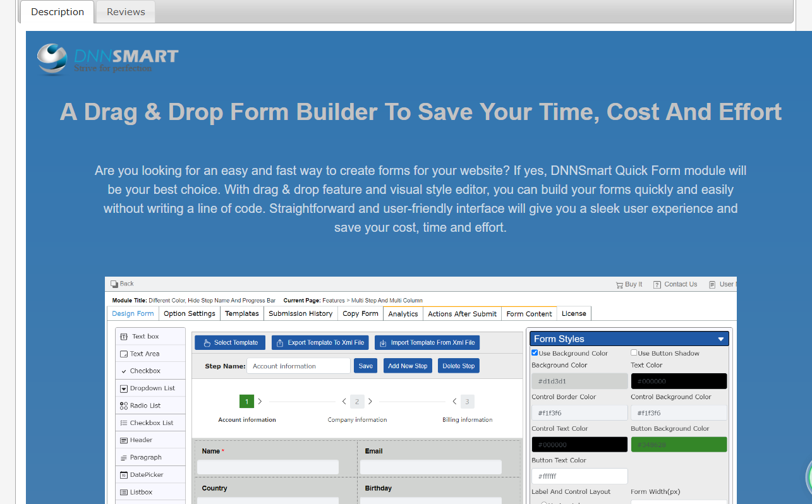Select the Text box field tool
Image resolution: width=812 pixels, height=504 pixels.
click(x=150, y=337)
